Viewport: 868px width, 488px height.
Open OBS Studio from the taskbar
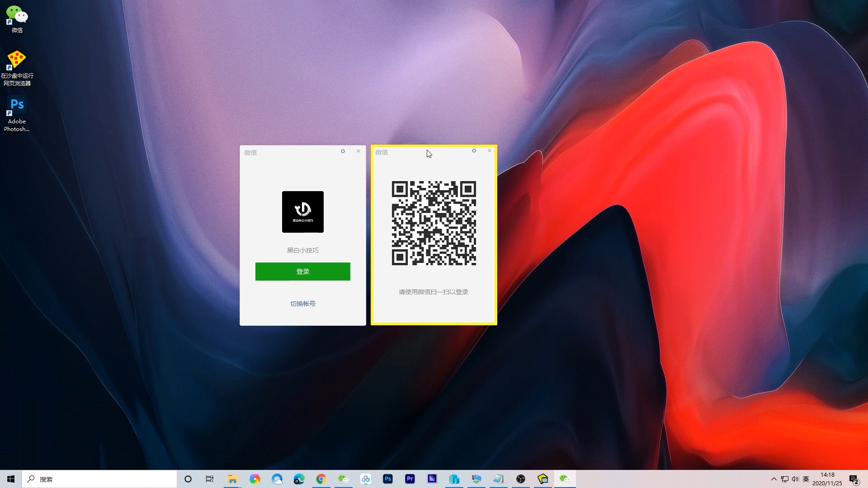521,479
